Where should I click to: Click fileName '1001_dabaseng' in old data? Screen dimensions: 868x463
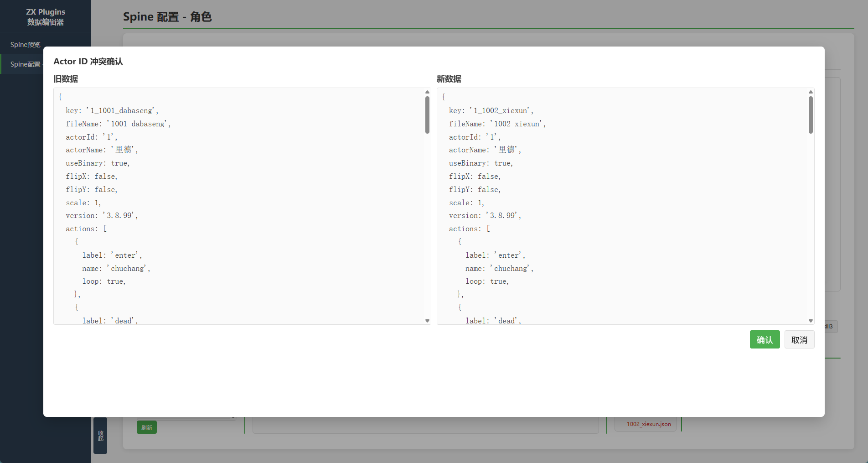pyautogui.click(x=118, y=124)
